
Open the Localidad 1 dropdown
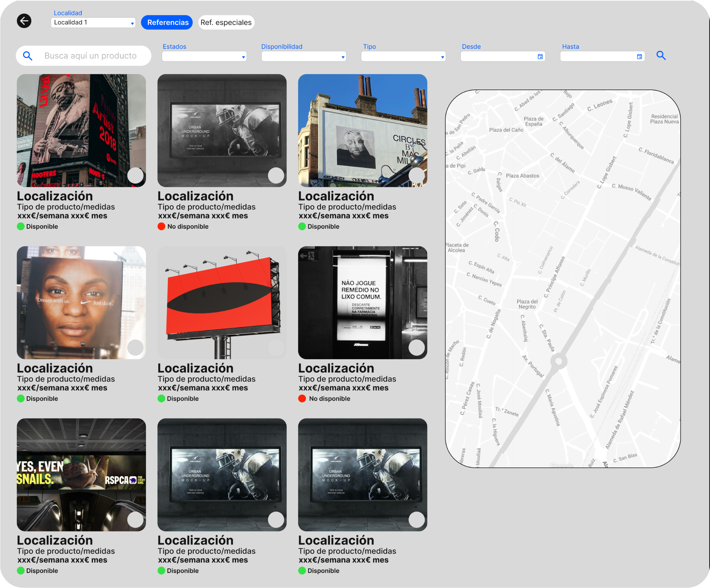93,23
